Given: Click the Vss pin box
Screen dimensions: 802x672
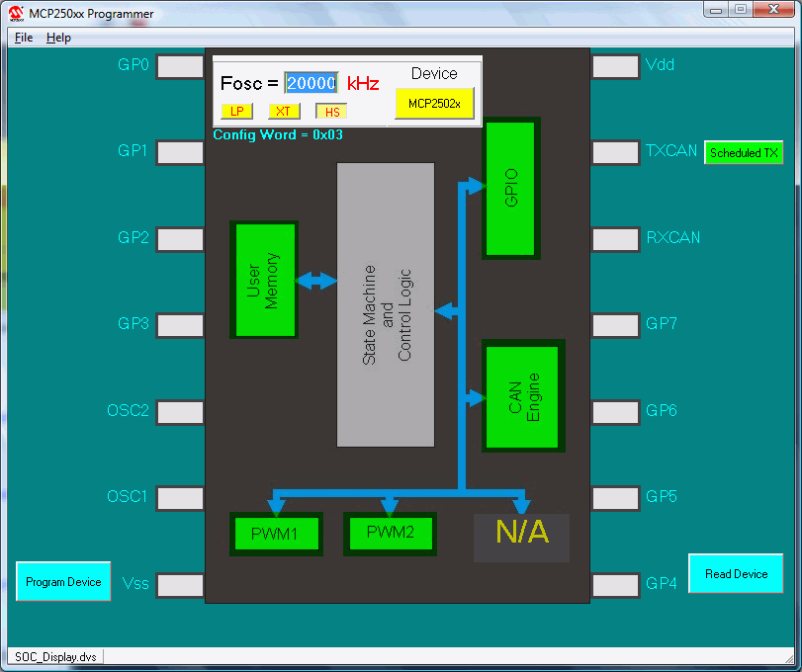Looking at the screenshot, I should pyautogui.click(x=180, y=585).
